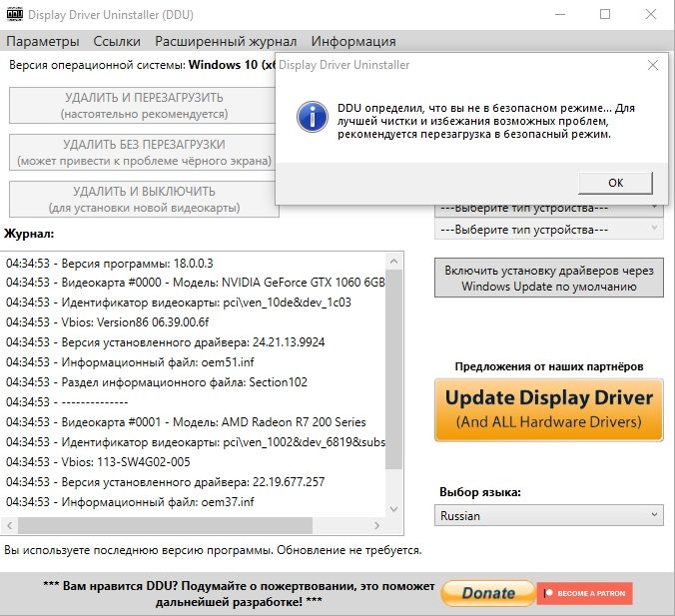
Task: Select log line Vbios: 113-SW4G02-005
Action: 98,462
